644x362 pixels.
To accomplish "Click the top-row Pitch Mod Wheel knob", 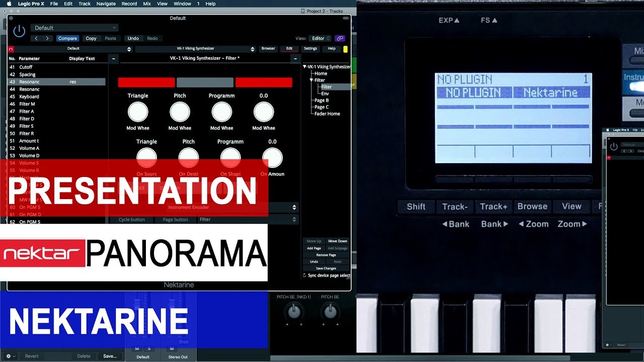I will tap(180, 112).
